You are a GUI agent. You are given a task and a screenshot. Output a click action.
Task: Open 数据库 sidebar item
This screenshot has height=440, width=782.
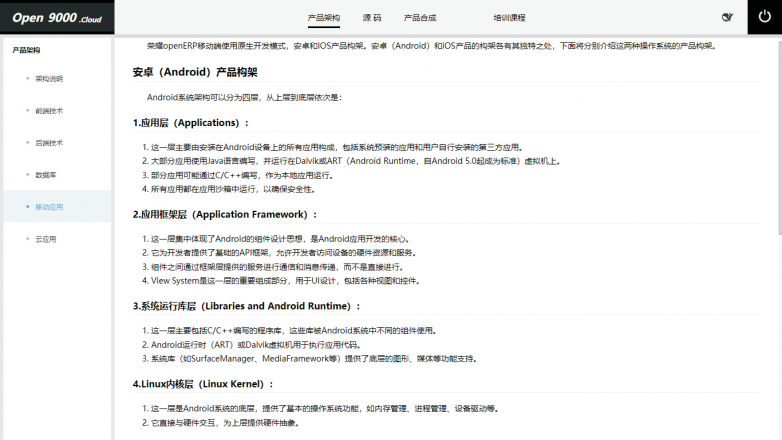pyautogui.click(x=46, y=174)
